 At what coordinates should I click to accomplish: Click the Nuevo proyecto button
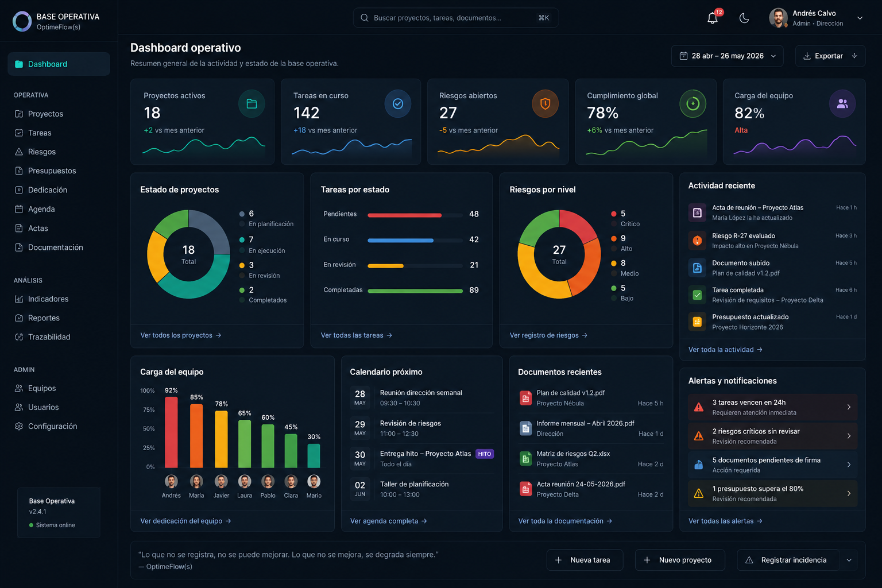click(680, 560)
